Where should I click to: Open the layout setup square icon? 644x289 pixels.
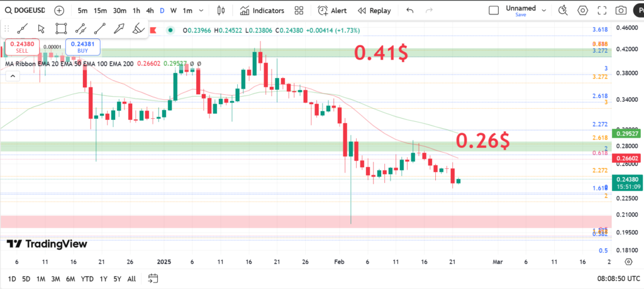[x=494, y=11]
